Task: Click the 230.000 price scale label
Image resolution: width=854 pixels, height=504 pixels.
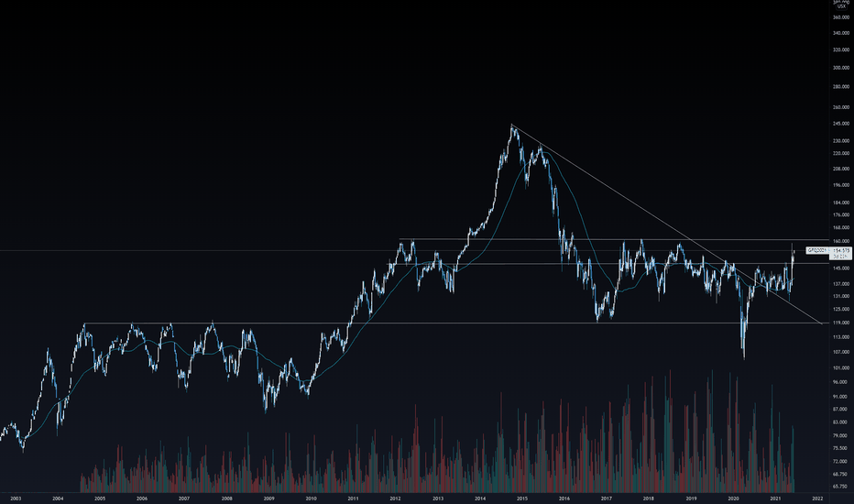Action: click(x=841, y=141)
